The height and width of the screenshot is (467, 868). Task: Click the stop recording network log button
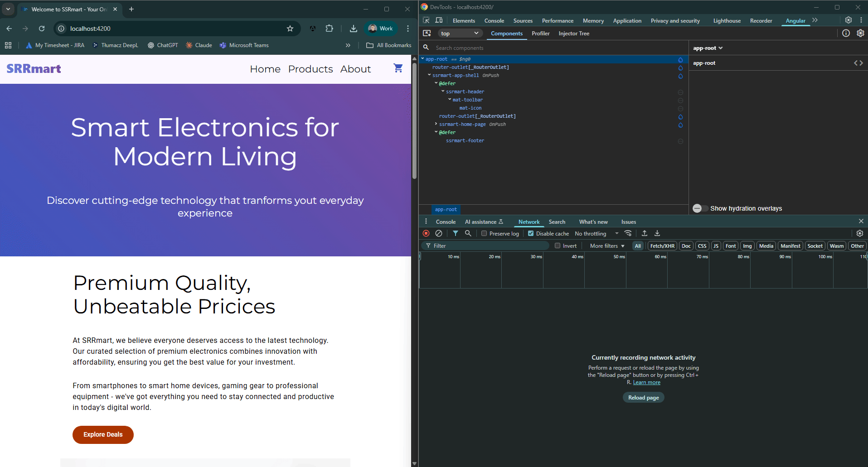(x=426, y=233)
